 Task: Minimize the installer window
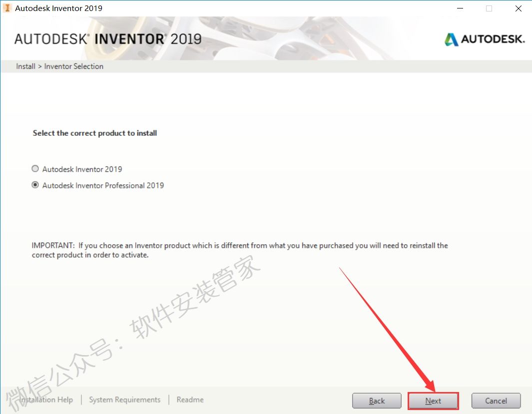coord(460,8)
